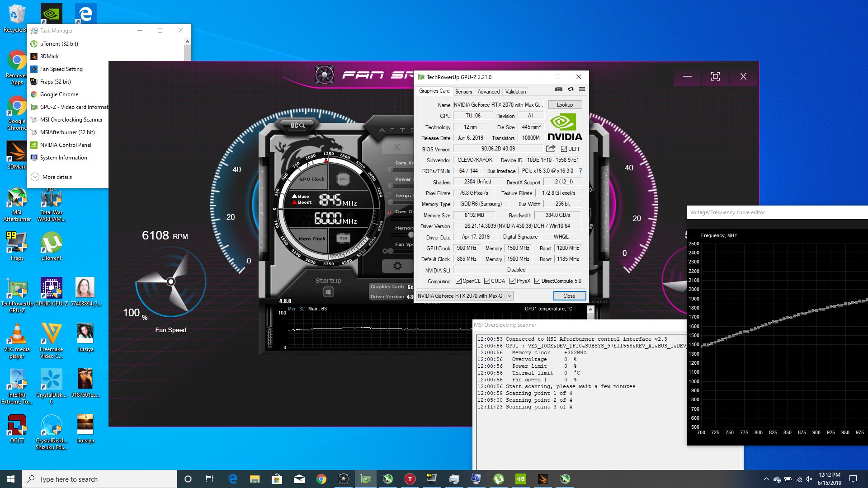Screen dimensions: 868x488
Task: Click the GPU-Z screenshot camera icon
Action: click(559, 89)
